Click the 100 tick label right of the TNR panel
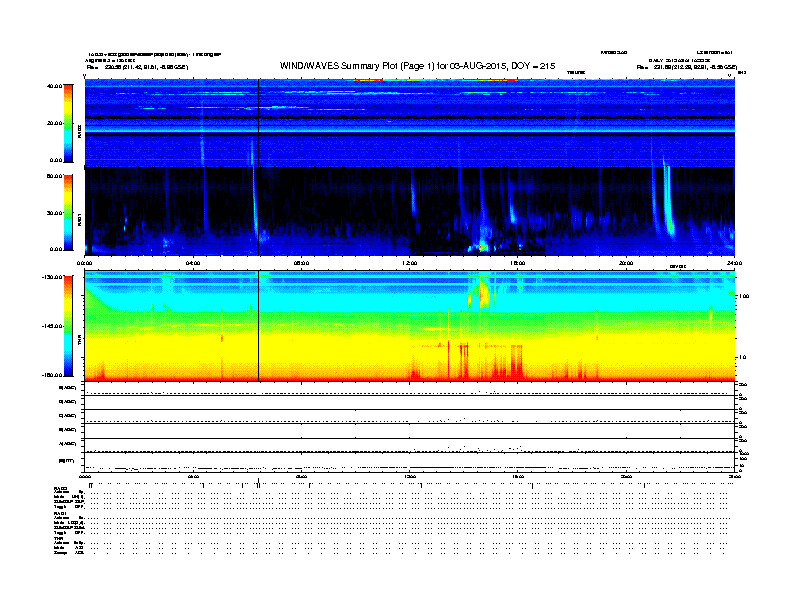 coord(744,296)
